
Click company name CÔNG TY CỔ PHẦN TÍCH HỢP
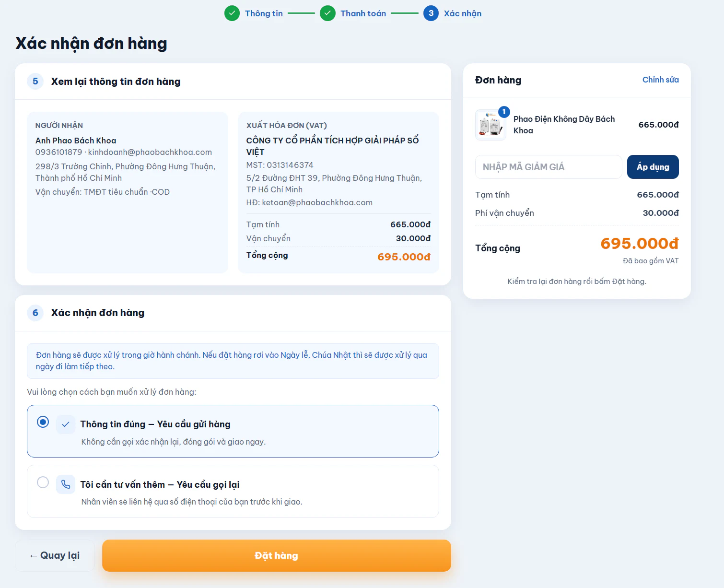pyautogui.click(x=333, y=146)
